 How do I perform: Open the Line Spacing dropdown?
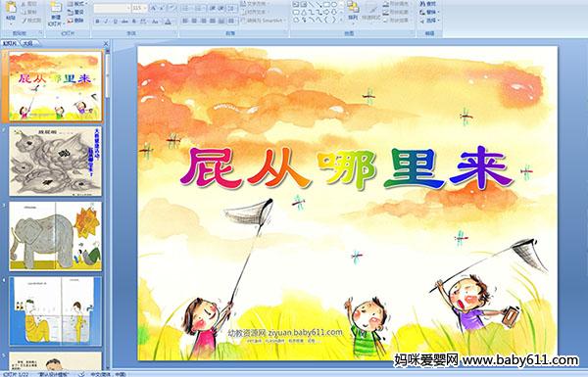pos(232,8)
